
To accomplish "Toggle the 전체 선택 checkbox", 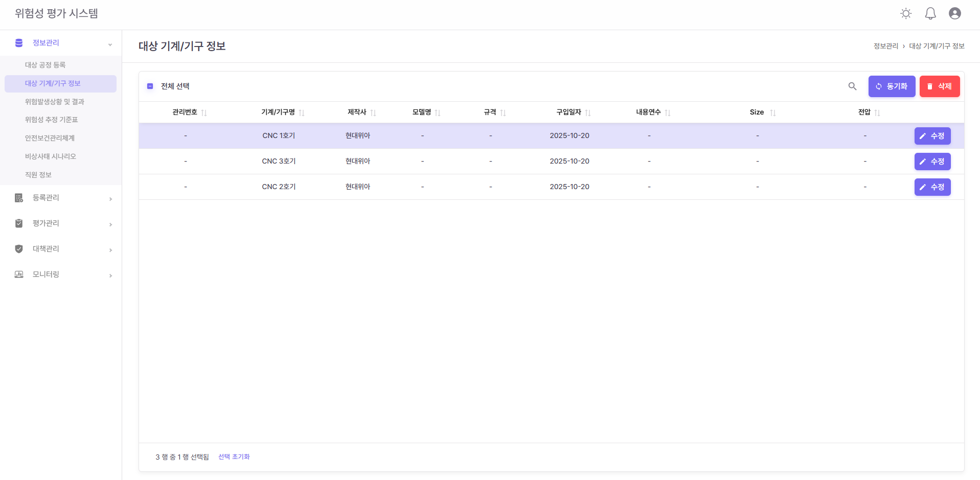I will pyautogui.click(x=150, y=86).
